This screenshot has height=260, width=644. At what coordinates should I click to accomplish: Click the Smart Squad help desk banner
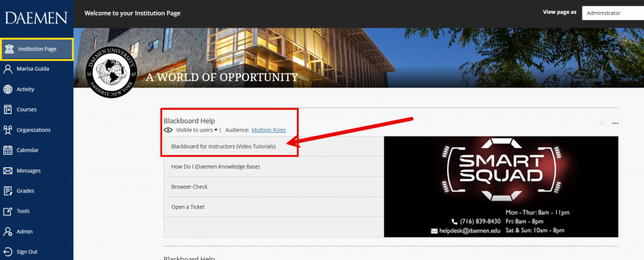pyautogui.click(x=501, y=187)
